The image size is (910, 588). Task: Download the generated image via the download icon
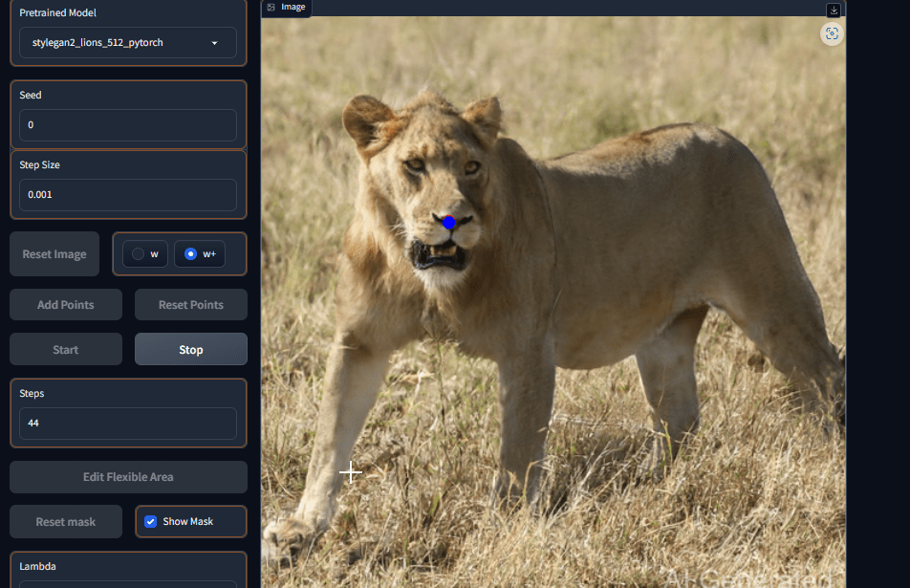(x=834, y=10)
